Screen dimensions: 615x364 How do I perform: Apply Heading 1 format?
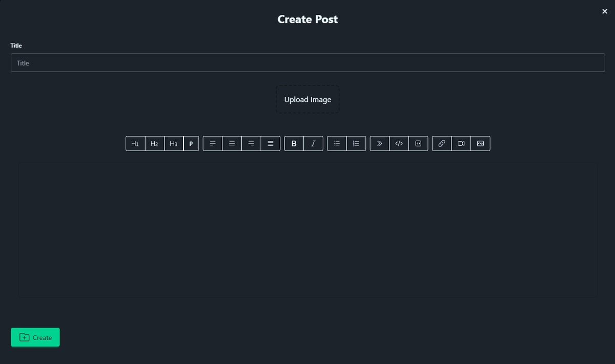click(135, 143)
